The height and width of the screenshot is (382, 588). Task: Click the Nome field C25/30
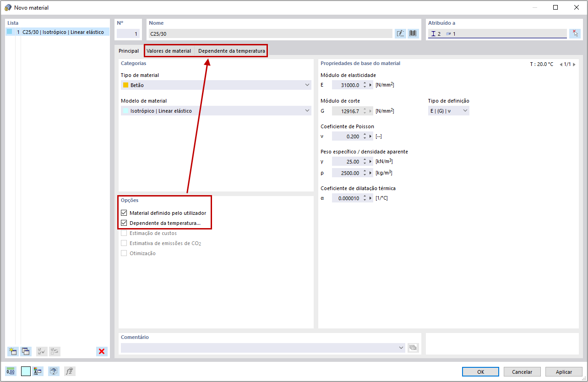(x=270, y=33)
